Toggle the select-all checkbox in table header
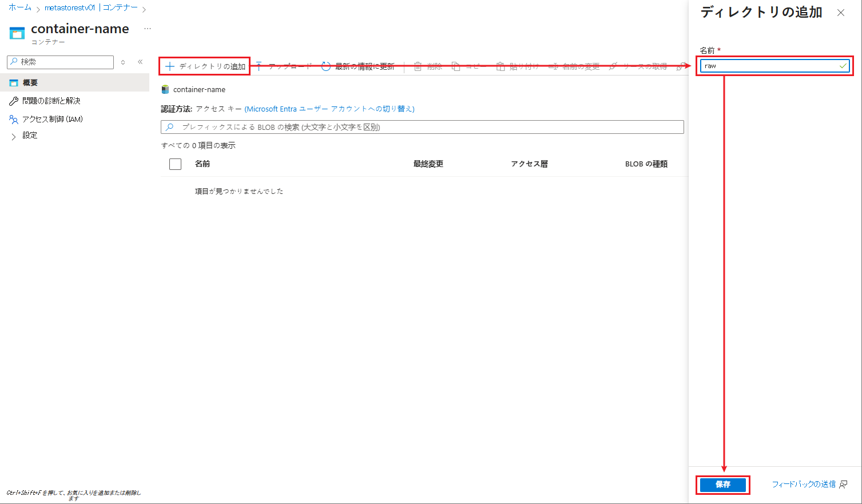The width and height of the screenshot is (862, 504). point(176,164)
